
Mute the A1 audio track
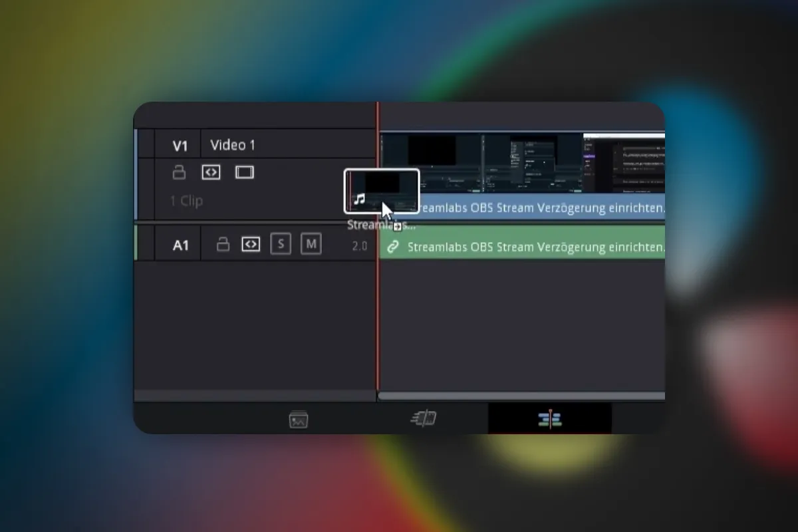coord(311,244)
